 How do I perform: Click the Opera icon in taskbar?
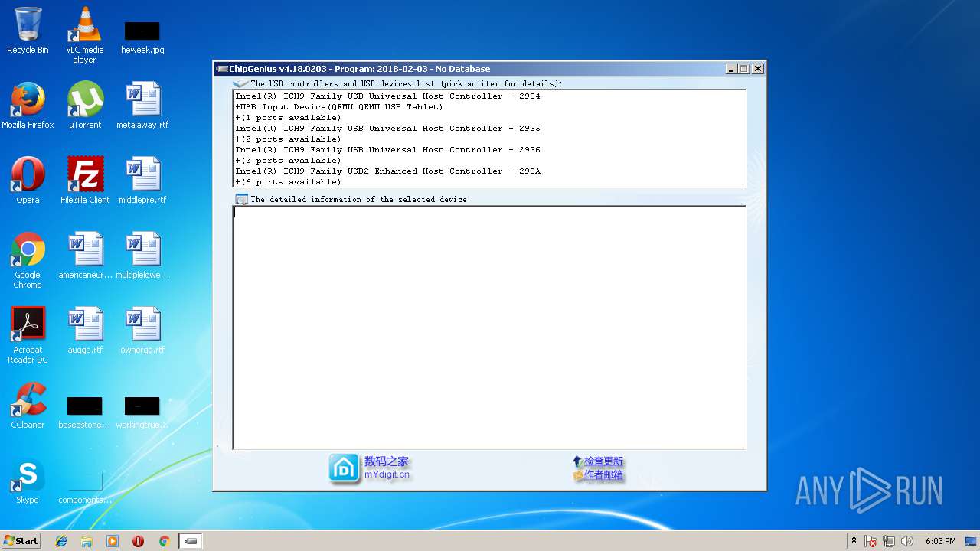138,541
